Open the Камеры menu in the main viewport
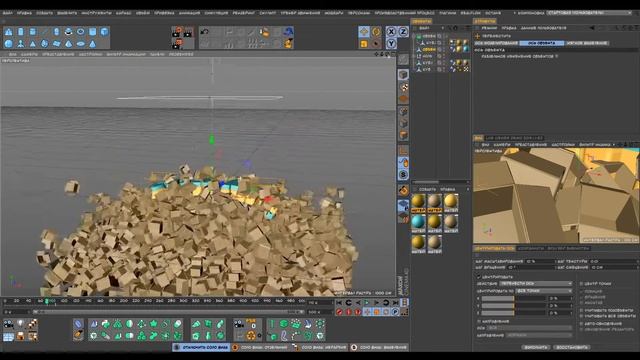 (29, 54)
